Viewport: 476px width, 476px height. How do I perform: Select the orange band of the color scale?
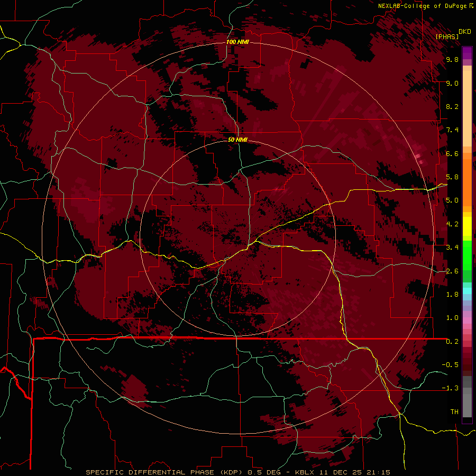click(467, 182)
